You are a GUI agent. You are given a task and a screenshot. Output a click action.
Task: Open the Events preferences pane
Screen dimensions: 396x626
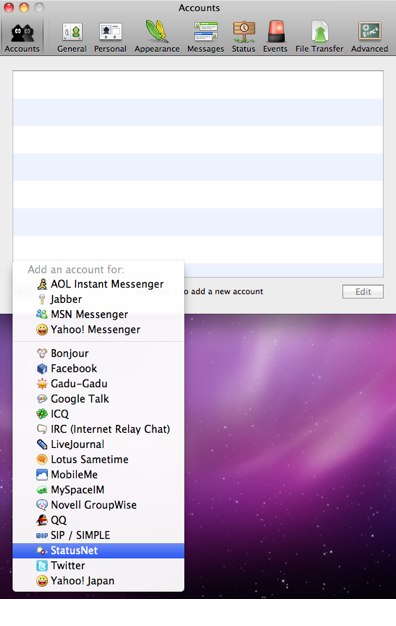275,38
